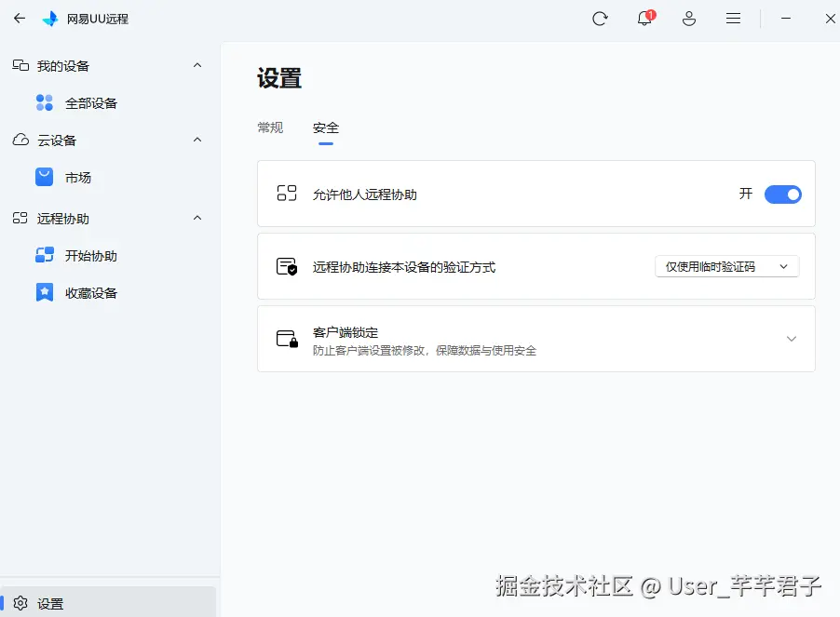
Task: Click the verification method shield icon
Action: (287, 266)
